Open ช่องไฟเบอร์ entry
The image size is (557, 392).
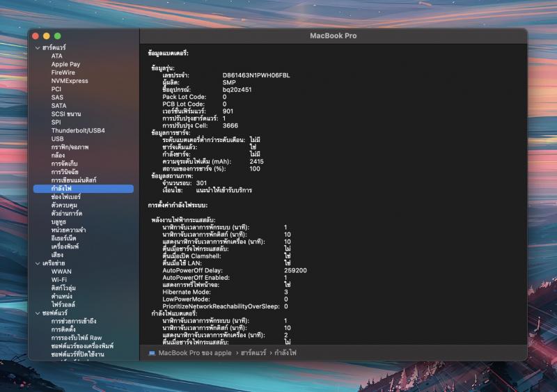point(66,197)
